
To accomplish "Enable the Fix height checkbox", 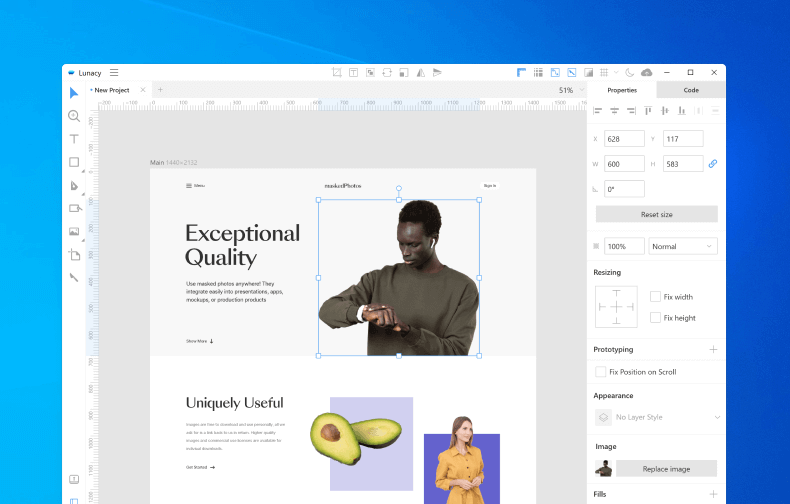I will 655,318.
